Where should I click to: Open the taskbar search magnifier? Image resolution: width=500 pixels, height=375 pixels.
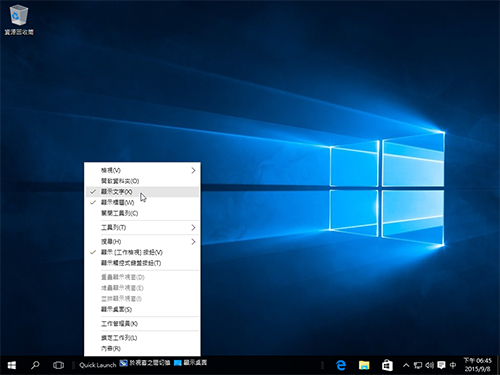tap(35, 365)
